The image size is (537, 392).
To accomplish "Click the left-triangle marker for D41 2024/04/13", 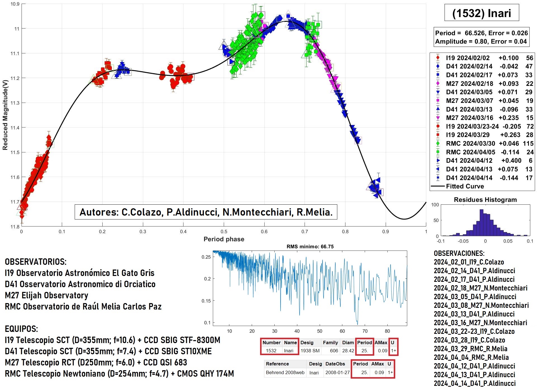I will click(438, 169).
